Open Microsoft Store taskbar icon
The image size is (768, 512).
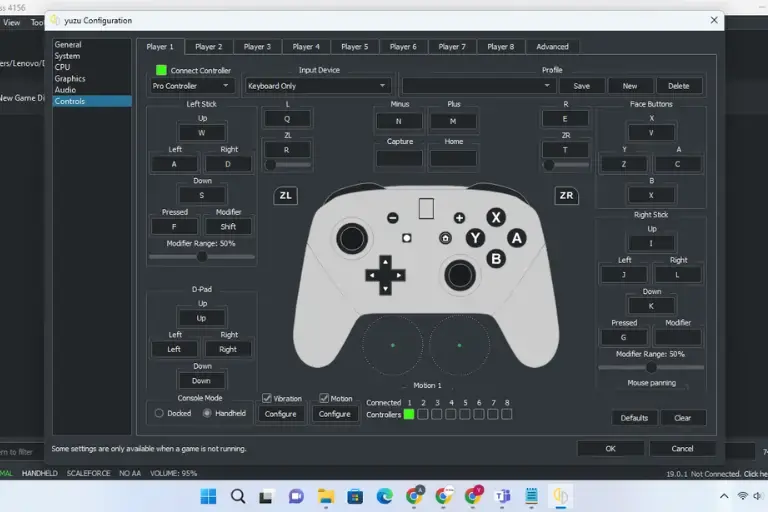tap(355, 496)
